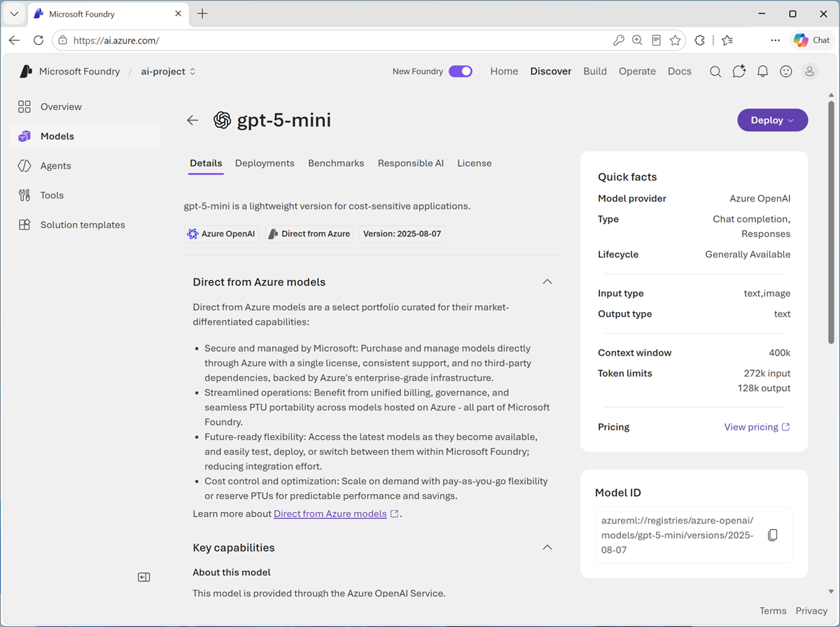Open Overview in the sidebar
The image size is (840, 627).
(x=84, y=107)
